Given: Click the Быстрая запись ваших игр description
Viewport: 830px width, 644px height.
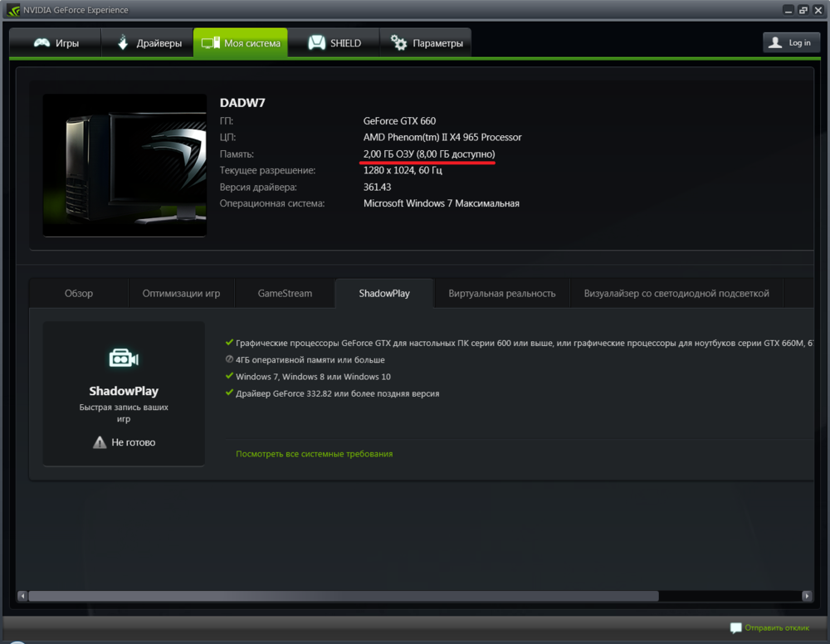Looking at the screenshot, I should 124,412.
